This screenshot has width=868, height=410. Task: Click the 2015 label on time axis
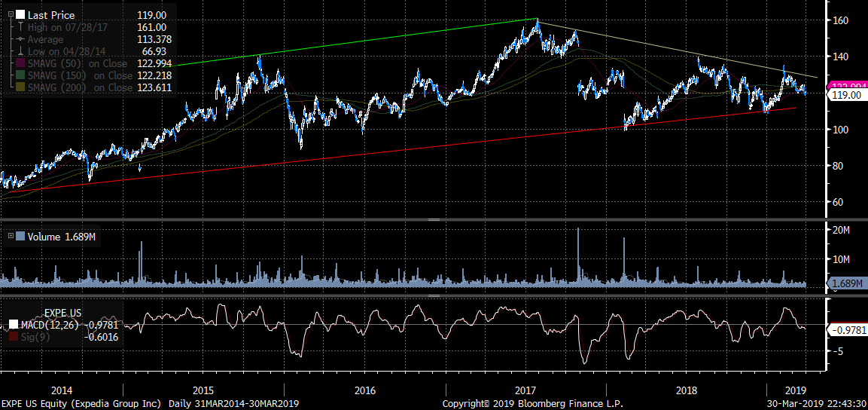point(203,390)
